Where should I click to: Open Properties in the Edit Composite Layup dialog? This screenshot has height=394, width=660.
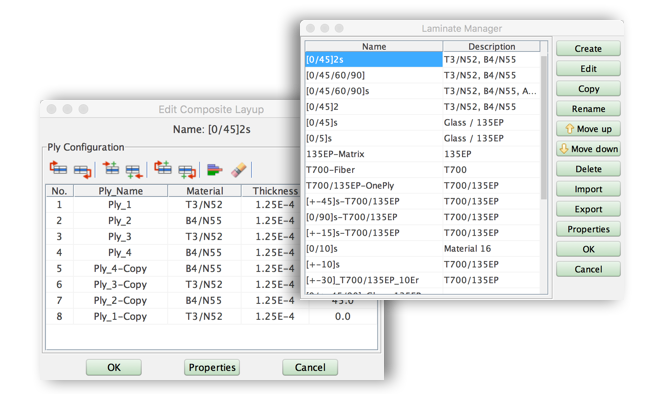coord(212,367)
